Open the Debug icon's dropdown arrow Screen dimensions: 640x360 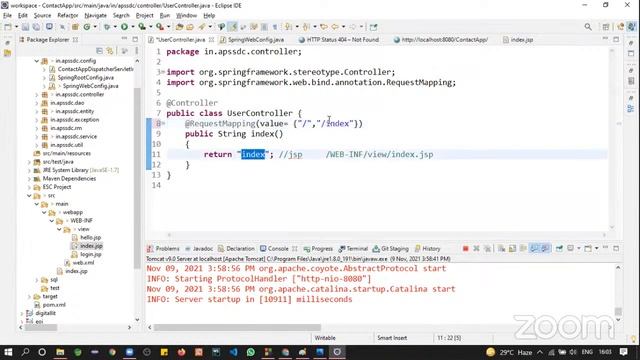pos(115,27)
